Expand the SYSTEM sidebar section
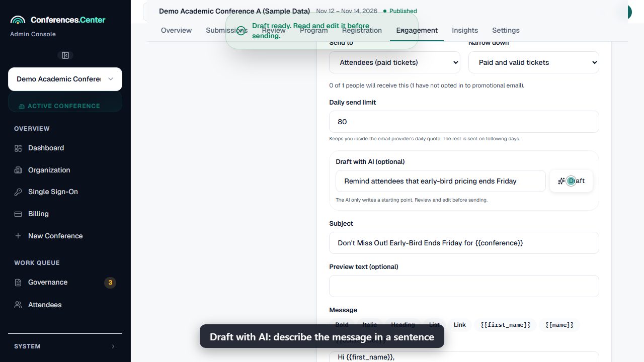 [x=65, y=346]
